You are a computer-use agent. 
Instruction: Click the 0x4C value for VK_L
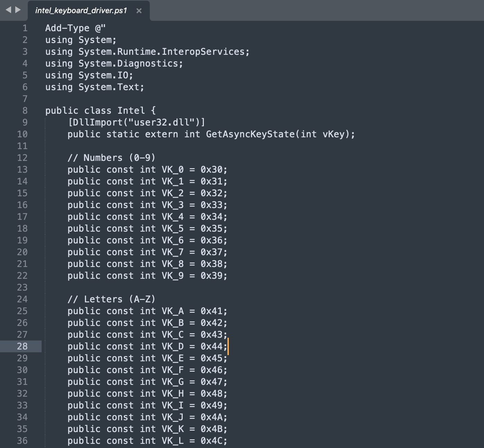click(x=211, y=441)
